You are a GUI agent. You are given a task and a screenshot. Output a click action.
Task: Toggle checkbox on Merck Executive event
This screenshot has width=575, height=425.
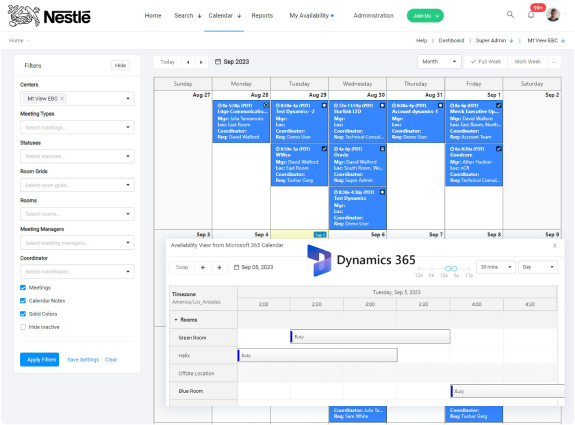[499, 105]
